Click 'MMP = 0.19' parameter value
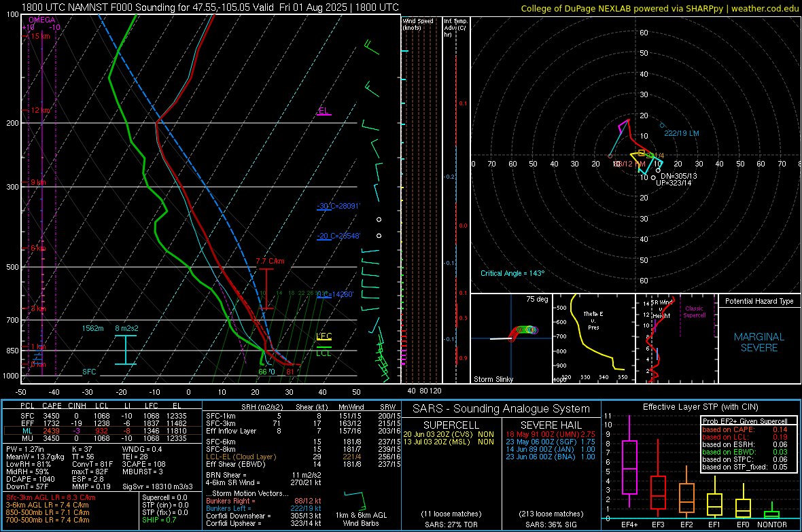 [91, 486]
